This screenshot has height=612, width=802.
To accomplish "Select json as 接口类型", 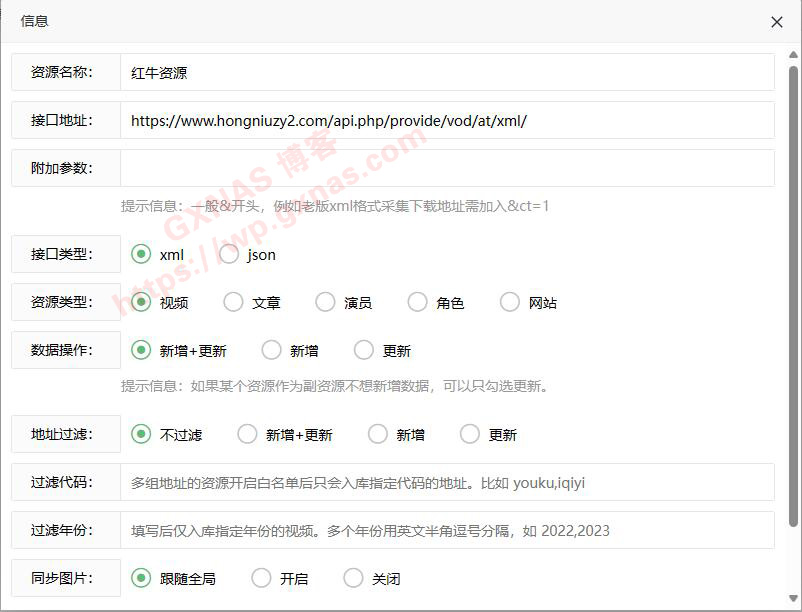I will pos(230,255).
